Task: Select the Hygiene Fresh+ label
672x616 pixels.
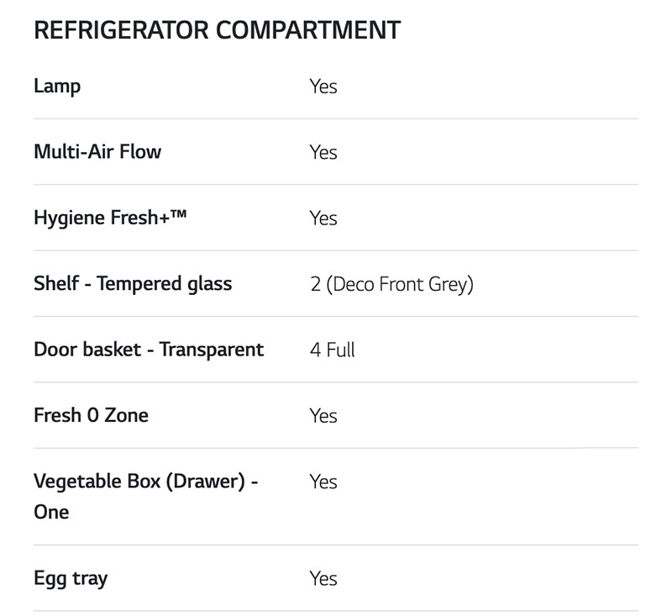Action: [x=101, y=218]
